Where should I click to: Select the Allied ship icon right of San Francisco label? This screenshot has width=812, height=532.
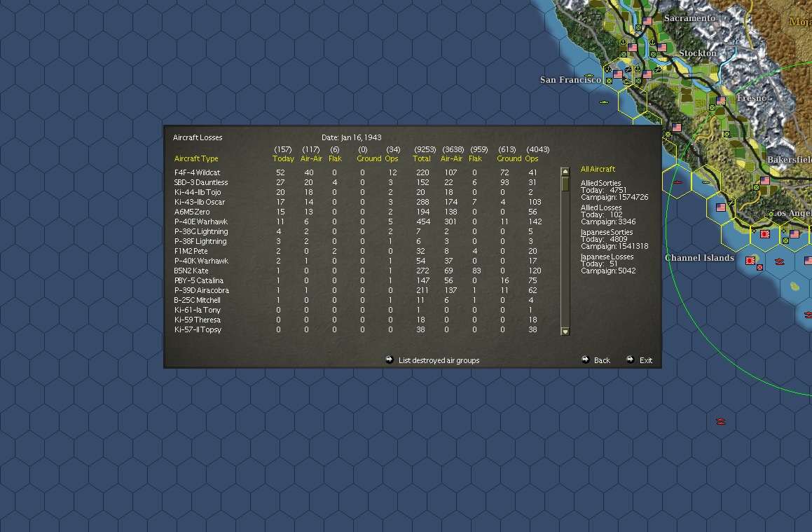[x=626, y=81]
